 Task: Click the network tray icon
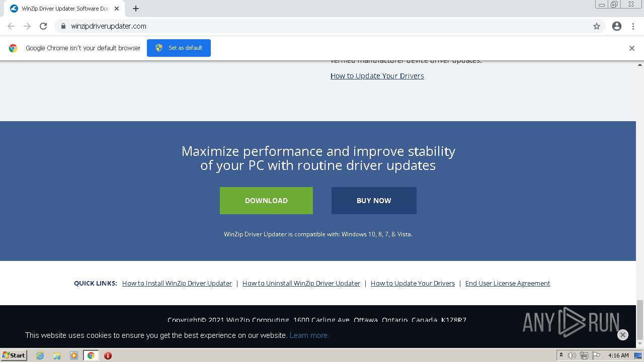tap(584, 355)
